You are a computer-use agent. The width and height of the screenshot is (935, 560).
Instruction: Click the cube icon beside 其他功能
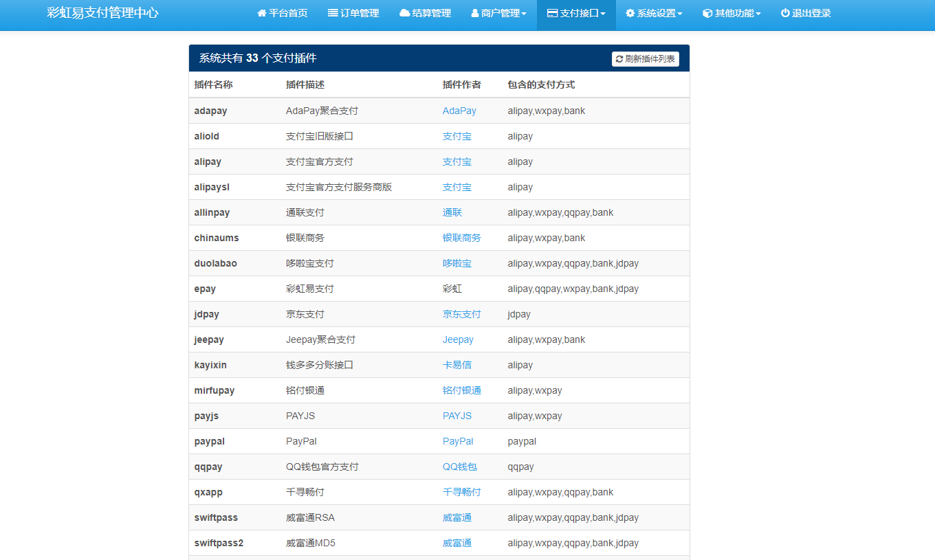[x=707, y=13]
